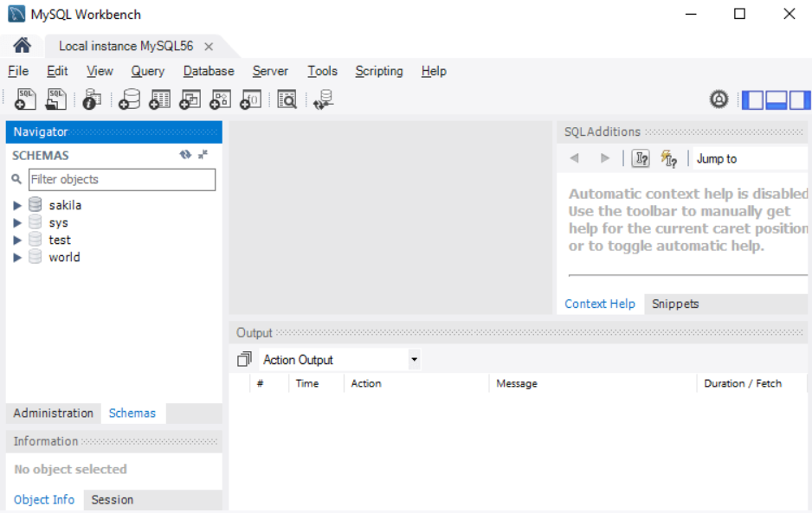Click the 'sakila' schema name
Image resolution: width=812 pixels, height=513 pixels.
[65, 205]
